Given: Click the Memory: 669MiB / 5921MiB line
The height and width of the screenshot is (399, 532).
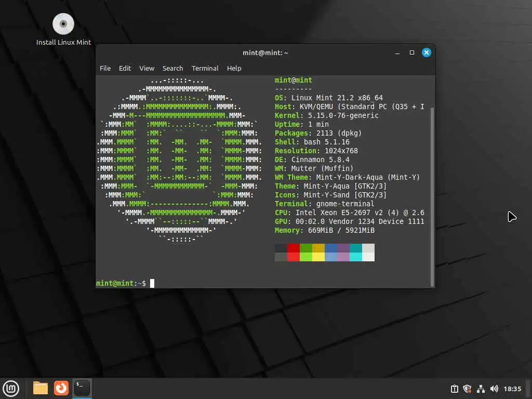Looking at the screenshot, I should (324, 230).
